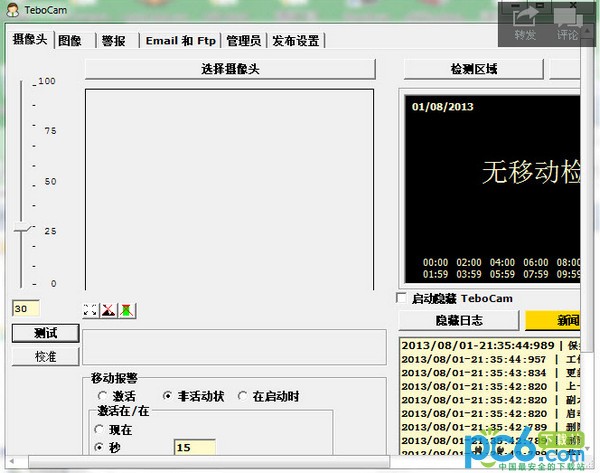
Task: Click the camera preview area
Action: pos(229,189)
